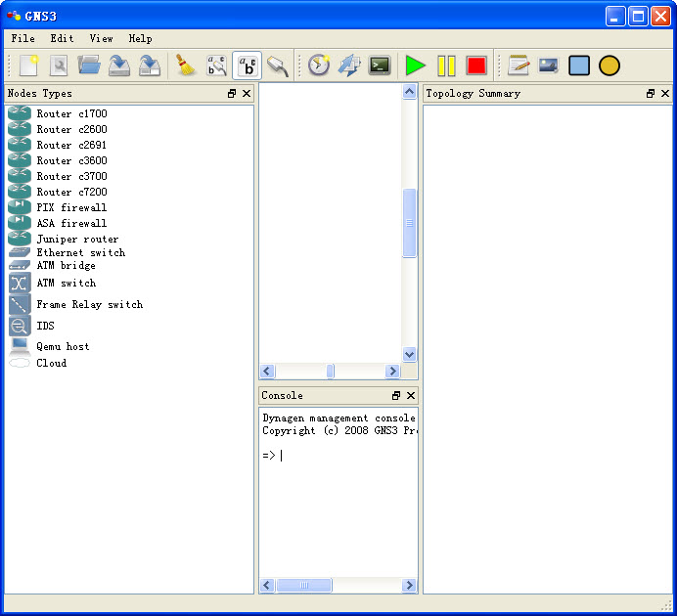Pause all devices with yellow pause button
This screenshot has width=677, height=616.
click(x=446, y=66)
